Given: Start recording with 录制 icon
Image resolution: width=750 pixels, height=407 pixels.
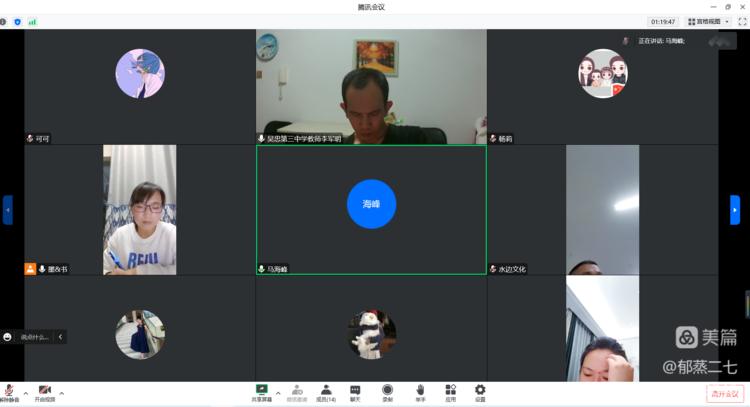Looking at the screenshot, I should (387, 391).
